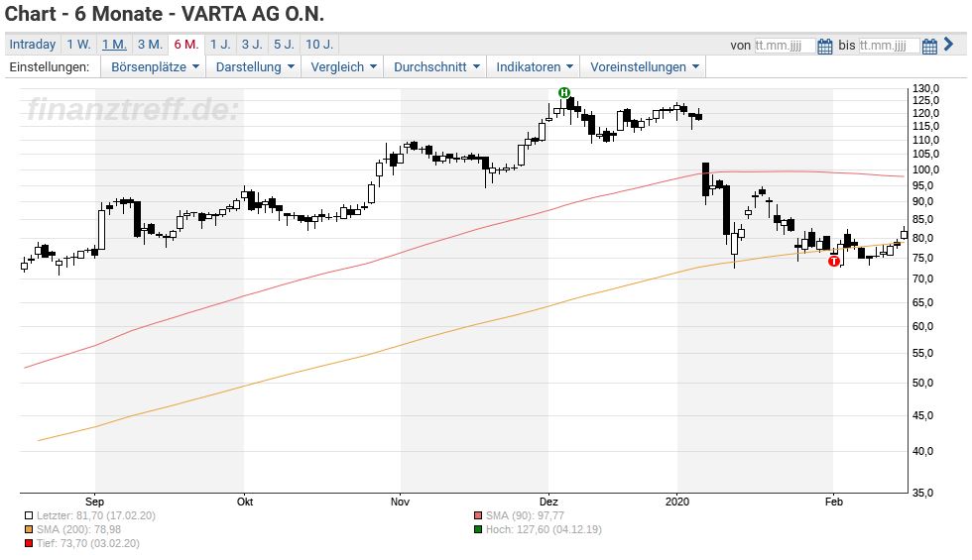The width and height of the screenshot is (972, 560).
Task: Focus the 'von' start date input field
Action: [x=785, y=46]
